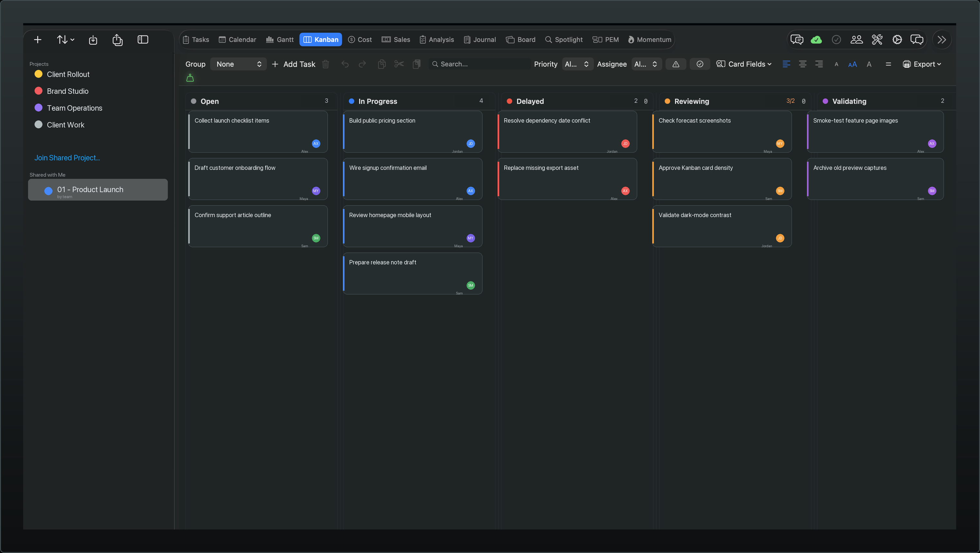980x553 pixels.
Task: Open the Validate dark-mode contrast card
Action: pos(722,226)
